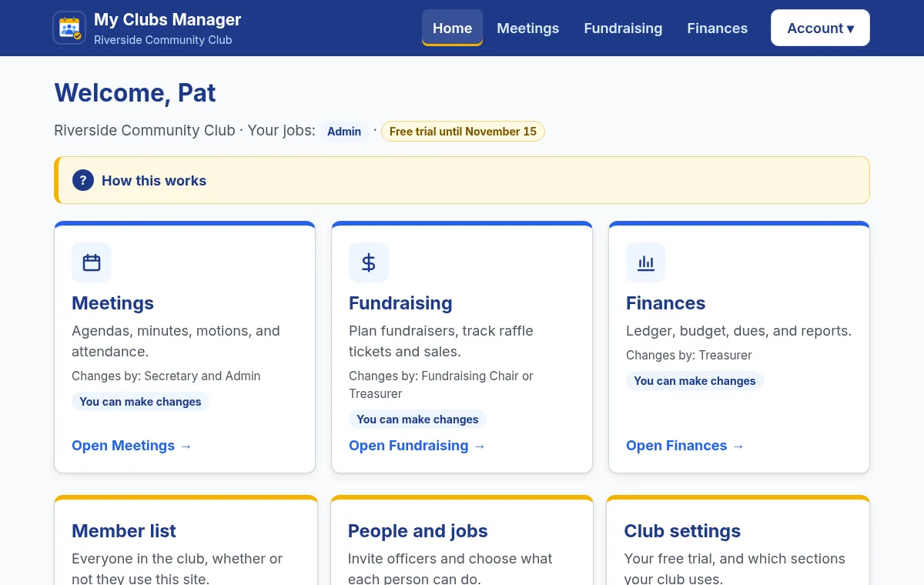This screenshot has height=585, width=924.
Task: Click the My Clubs Manager title
Action: click(167, 19)
